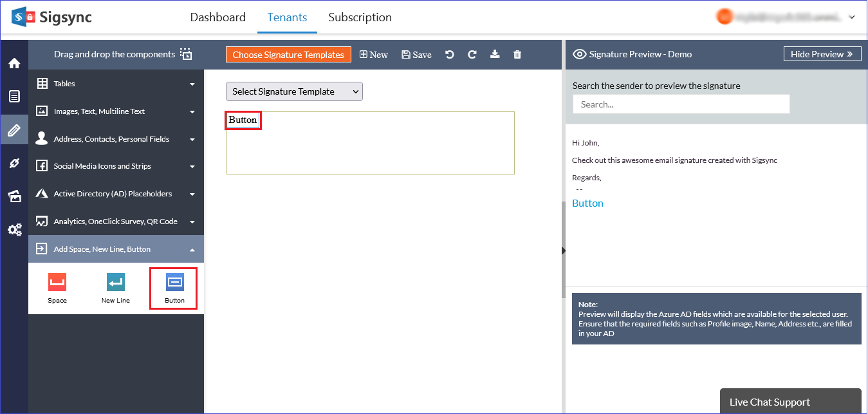The image size is (868, 414).
Task: Click the trash delete icon
Action: click(517, 55)
